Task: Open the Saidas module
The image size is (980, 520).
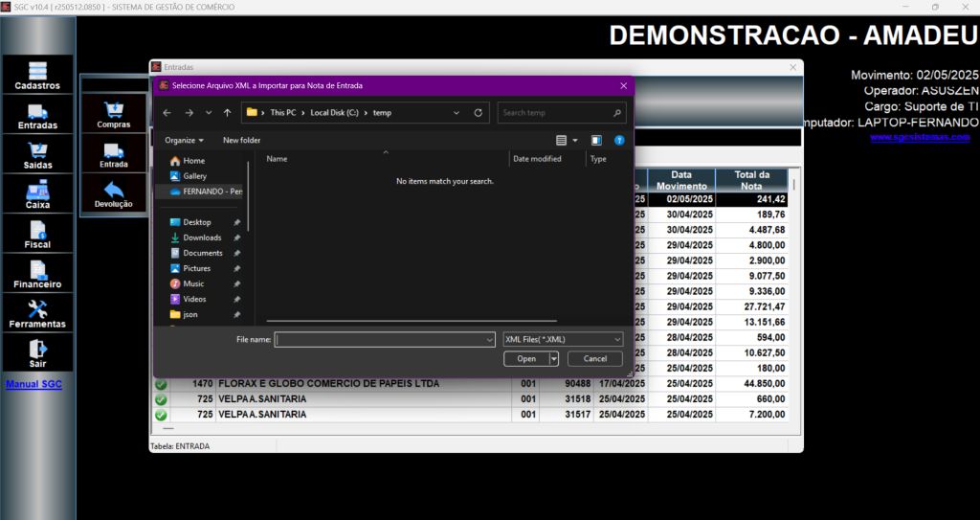Action: click(37, 154)
